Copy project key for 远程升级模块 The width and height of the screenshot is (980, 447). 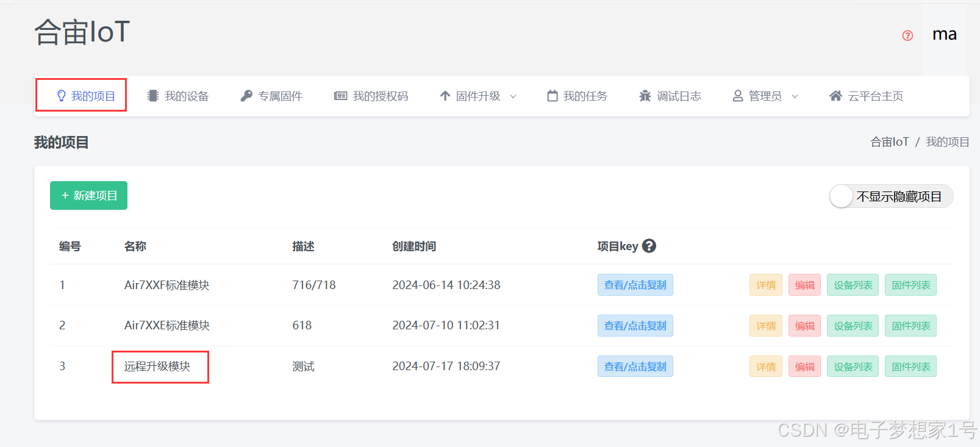(635, 367)
